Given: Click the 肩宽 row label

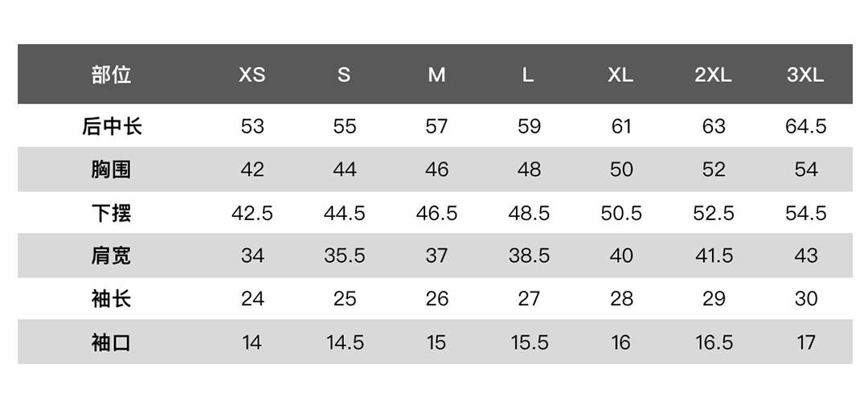Looking at the screenshot, I should (x=111, y=256).
